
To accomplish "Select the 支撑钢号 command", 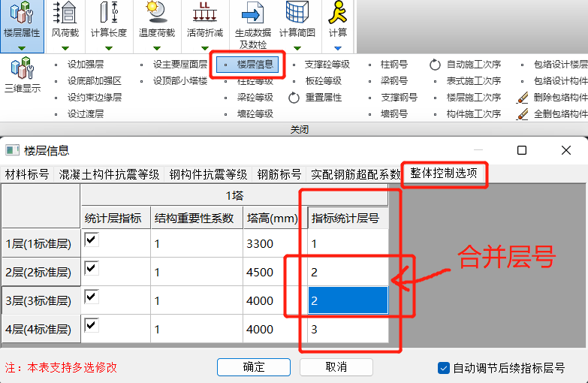I will [x=399, y=98].
